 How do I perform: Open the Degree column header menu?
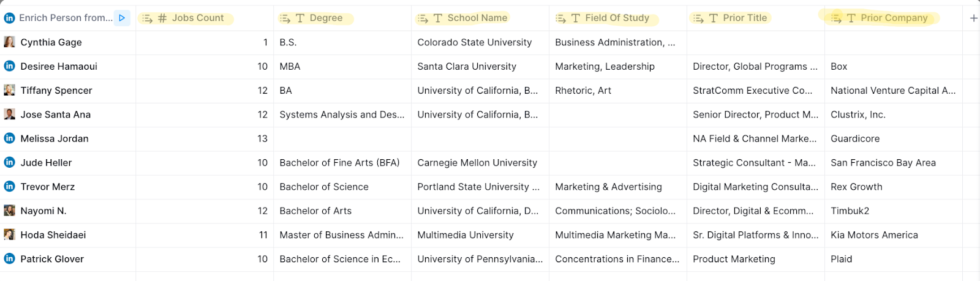click(x=326, y=18)
